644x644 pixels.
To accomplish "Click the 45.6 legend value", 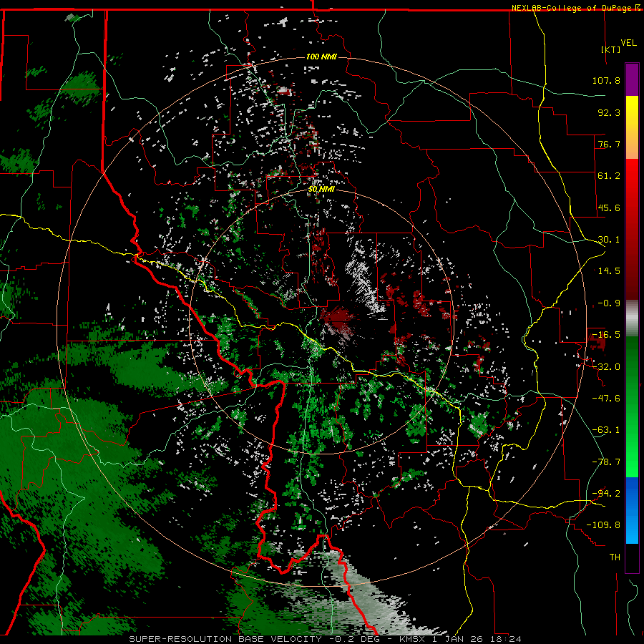I will [609, 208].
